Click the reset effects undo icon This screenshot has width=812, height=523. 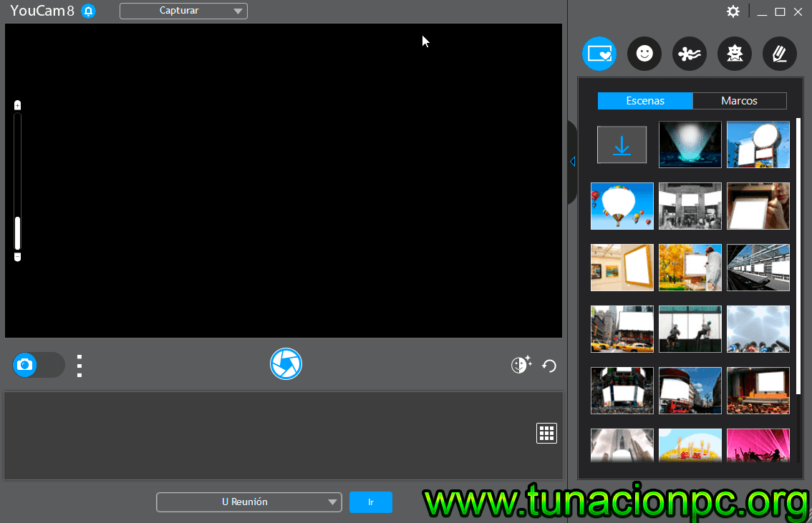pyautogui.click(x=549, y=366)
